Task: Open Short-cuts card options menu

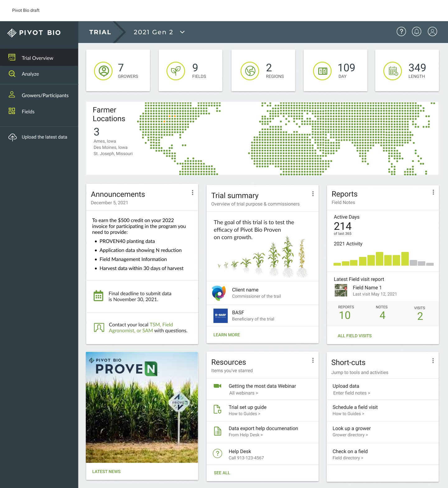Action: (x=433, y=361)
